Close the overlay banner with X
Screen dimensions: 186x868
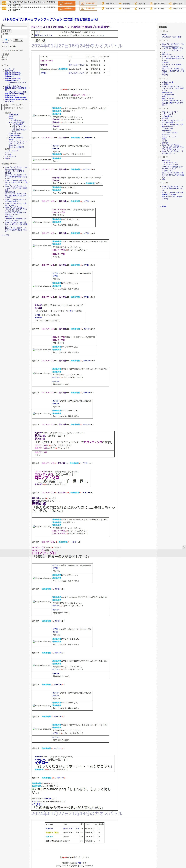[184, 548]
